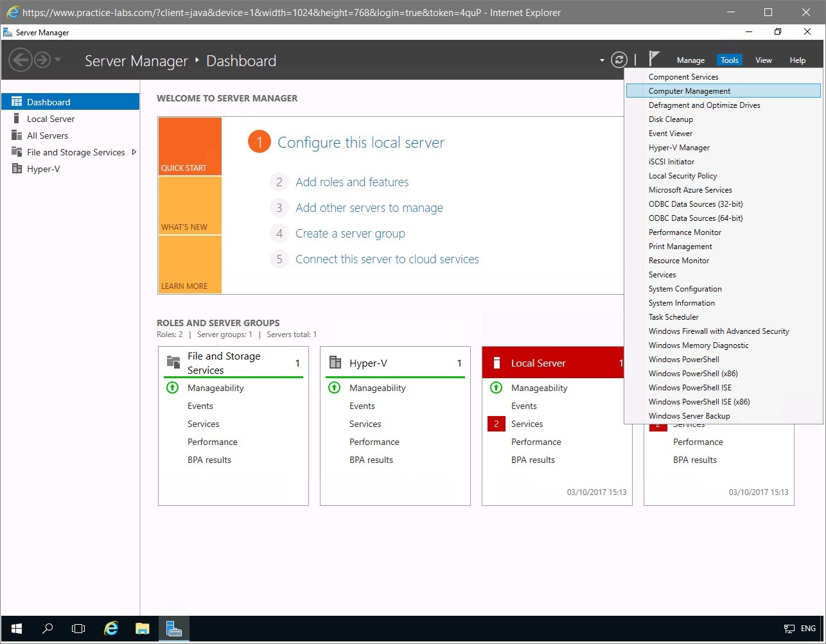The height and width of the screenshot is (644, 826).
Task: Open Event Viewer from Tools menu
Action: pyautogui.click(x=670, y=134)
